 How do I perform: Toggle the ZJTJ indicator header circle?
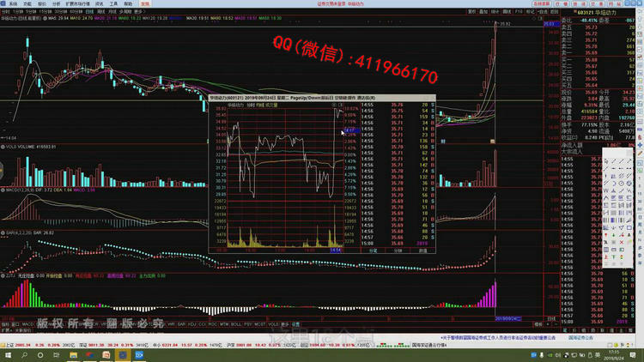(x=3, y=276)
